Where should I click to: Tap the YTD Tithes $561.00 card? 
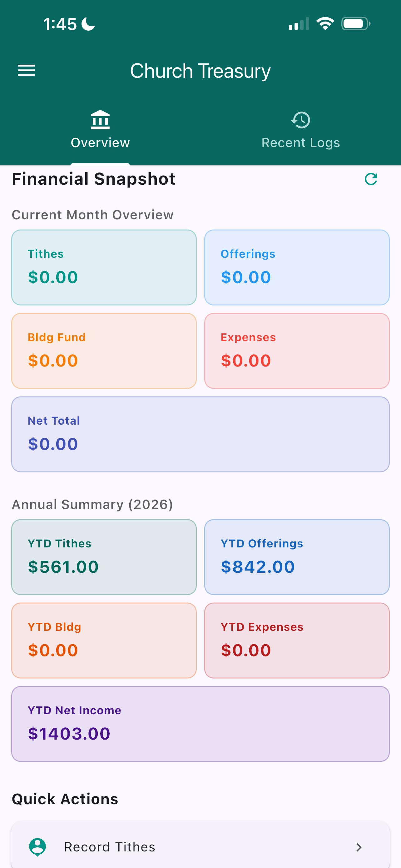[104, 557]
